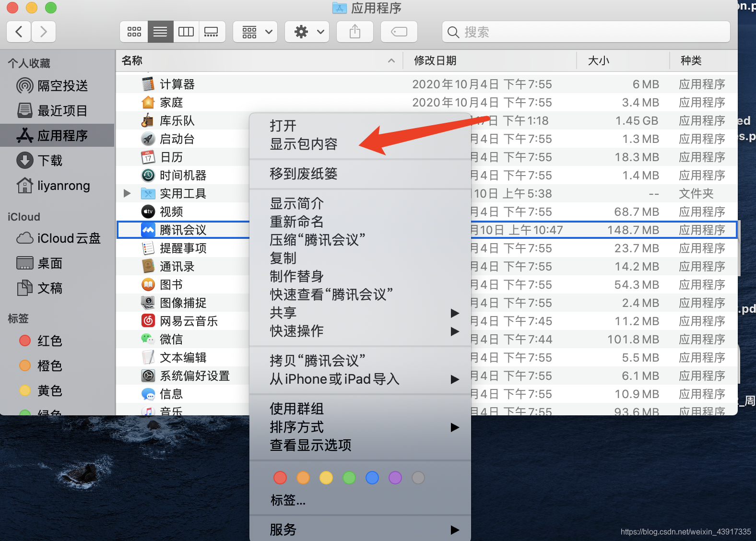
Task: Click the Edit Tags toolbar button
Action: [x=399, y=32]
